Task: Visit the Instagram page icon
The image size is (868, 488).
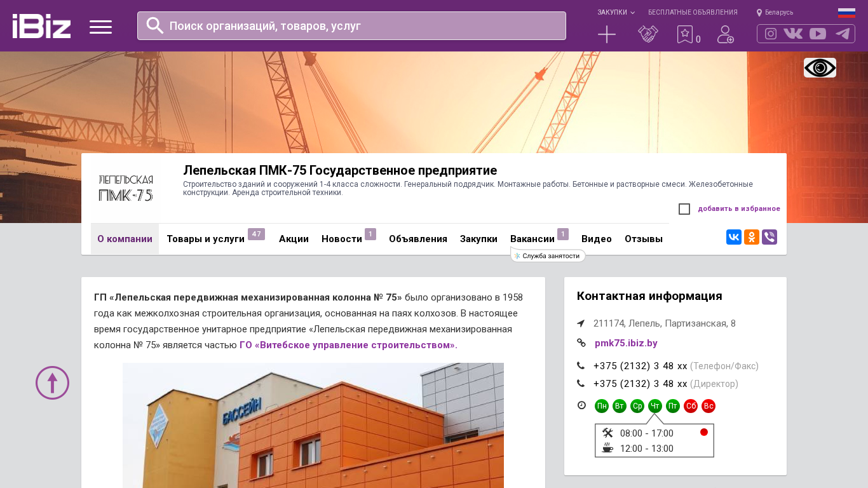Action: [771, 34]
